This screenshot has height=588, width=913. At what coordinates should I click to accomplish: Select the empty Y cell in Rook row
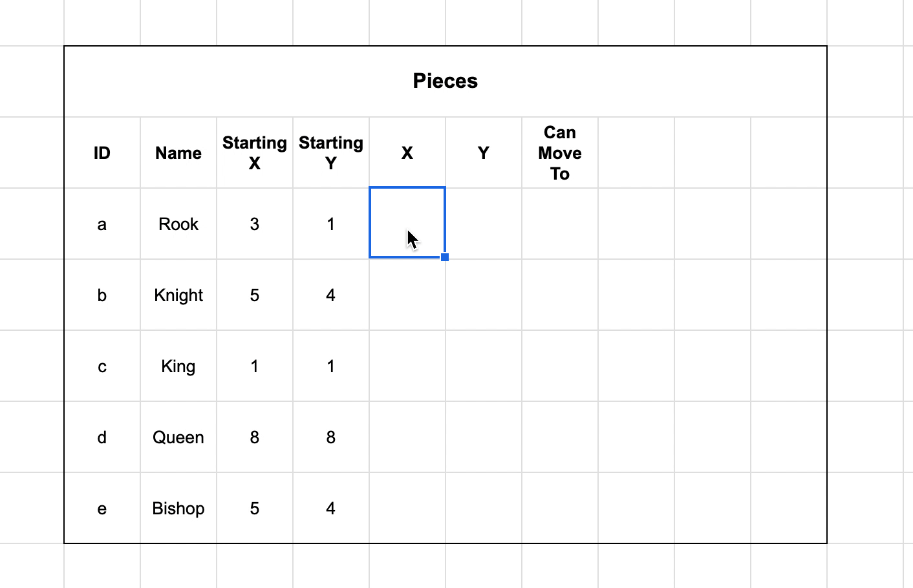(x=484, y=224)
